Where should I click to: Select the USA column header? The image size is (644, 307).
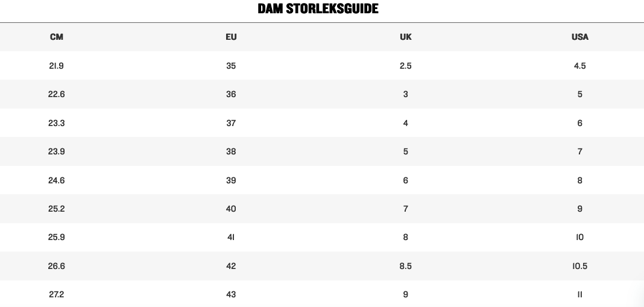(579, 37)
